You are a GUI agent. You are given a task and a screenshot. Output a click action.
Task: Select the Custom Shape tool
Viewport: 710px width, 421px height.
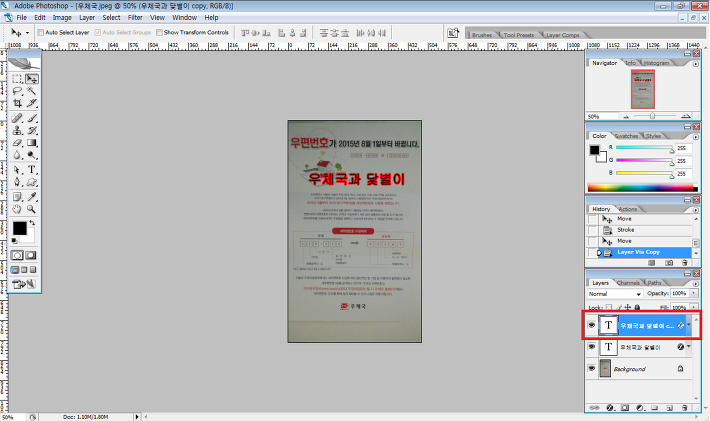coord(32,182)
